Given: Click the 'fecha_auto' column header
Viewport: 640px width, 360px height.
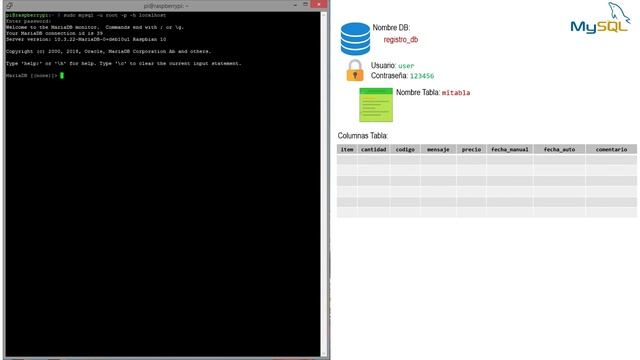Looking at the screenshot, I should pos(559,149).
